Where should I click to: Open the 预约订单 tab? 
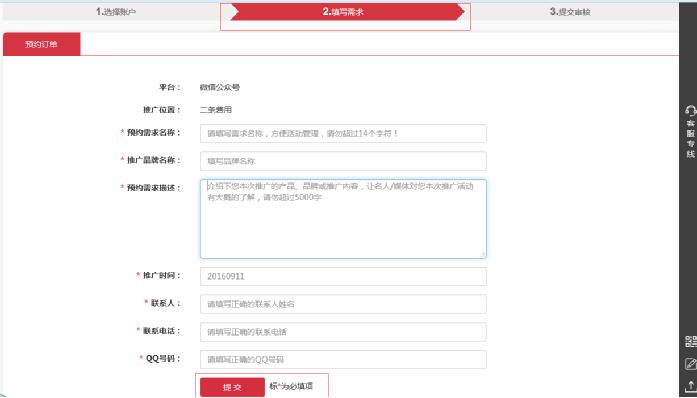41,44
